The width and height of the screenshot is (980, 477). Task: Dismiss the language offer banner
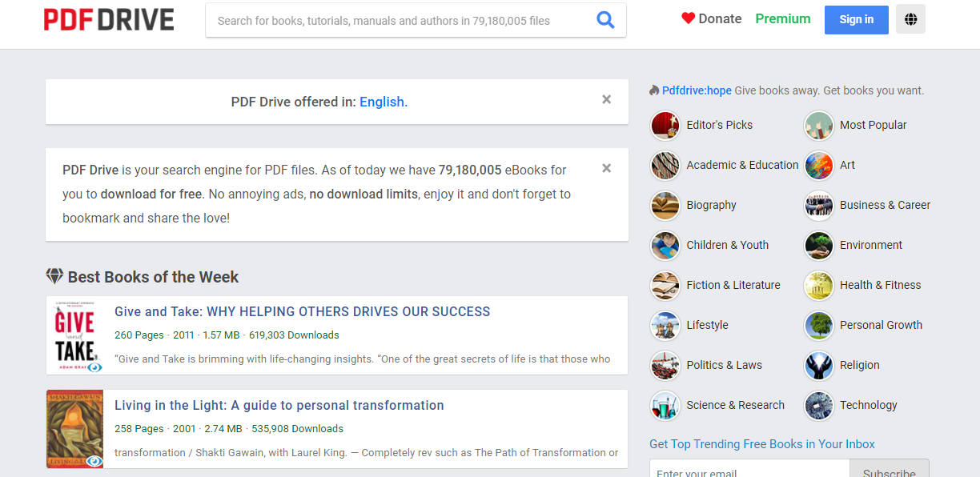[x=607, y=99]
